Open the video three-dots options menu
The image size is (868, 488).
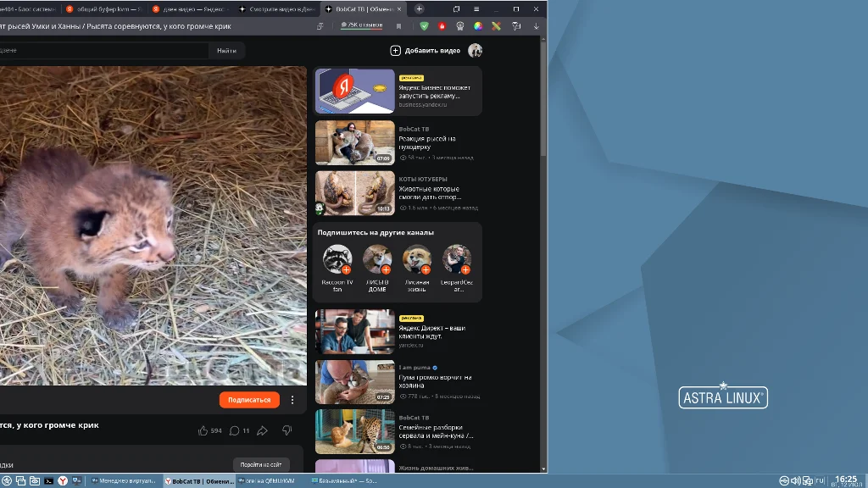[292, 400]
